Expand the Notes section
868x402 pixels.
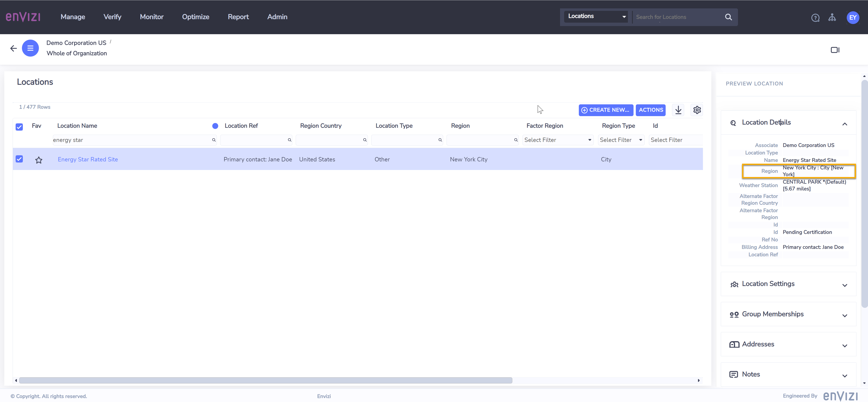tap(844, 376)
